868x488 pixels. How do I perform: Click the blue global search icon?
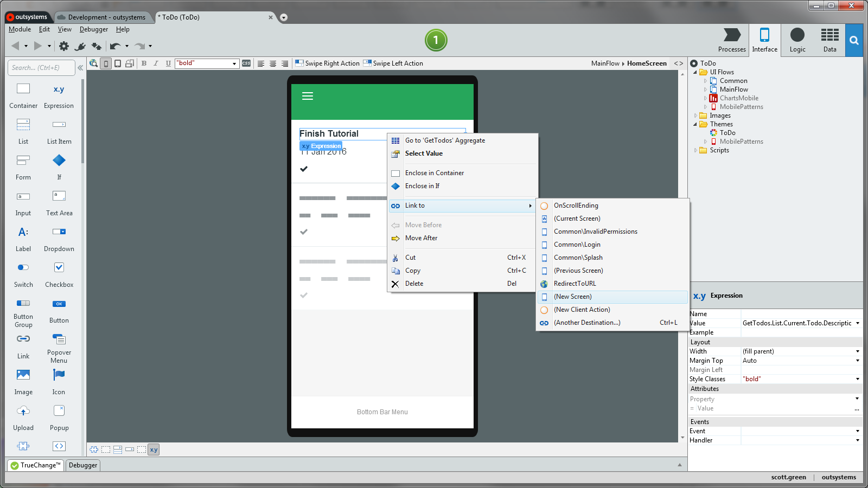[x=854, y=40]
